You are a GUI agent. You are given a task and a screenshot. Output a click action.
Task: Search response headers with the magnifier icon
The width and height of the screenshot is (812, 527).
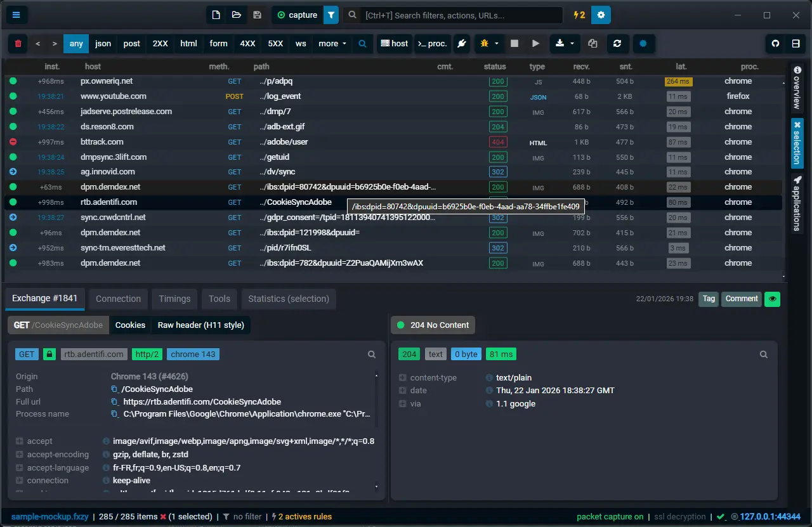(x=764, y=355)
